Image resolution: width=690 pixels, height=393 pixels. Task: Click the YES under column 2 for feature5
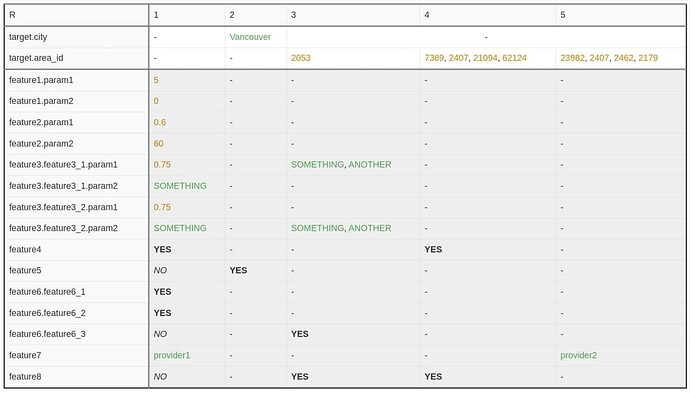click(238, 270)
